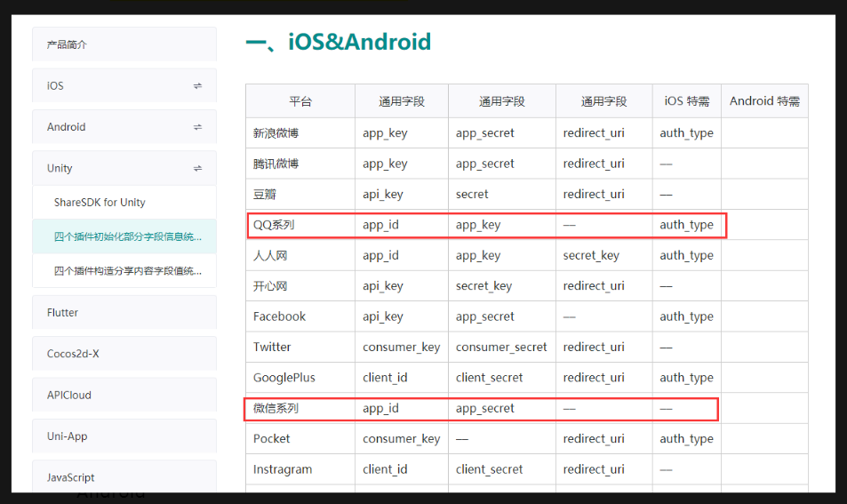Click the iOS 特需 column header

pyautogui.click(x=686, y=101)
